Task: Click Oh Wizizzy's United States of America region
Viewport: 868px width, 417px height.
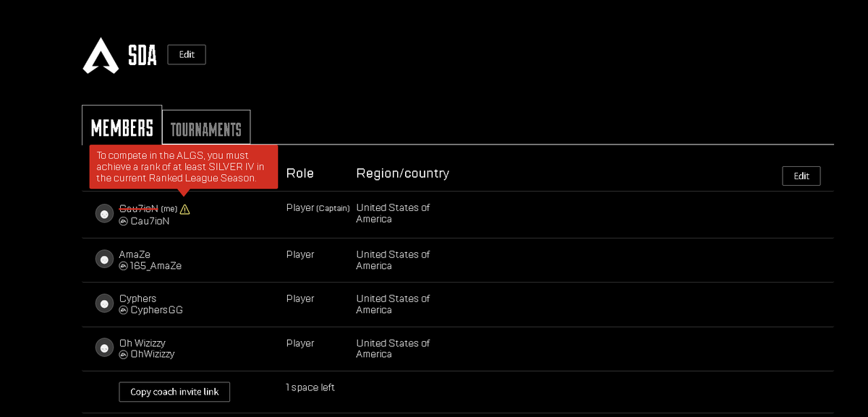Action: pyautogui.click(x=393, y=348)
